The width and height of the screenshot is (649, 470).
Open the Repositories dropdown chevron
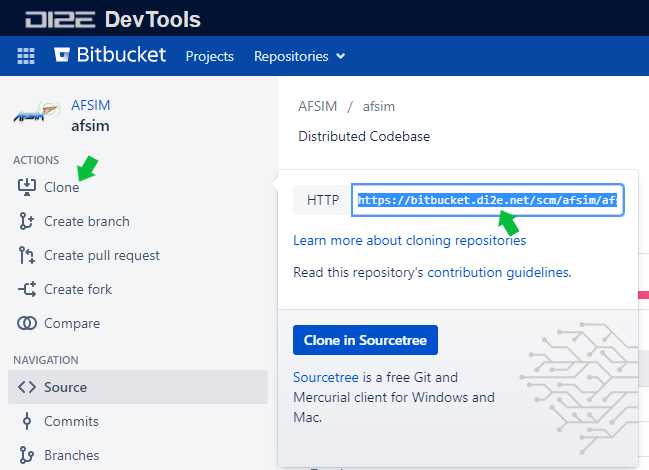(x=341, y=56)
